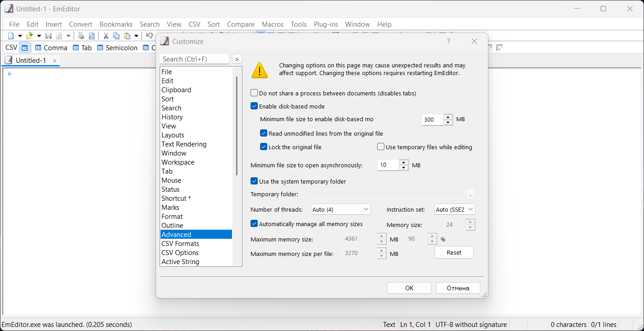Open the Open-file dropdown arrow
Screen dimensions: 644x331
[x=39, y=36]
